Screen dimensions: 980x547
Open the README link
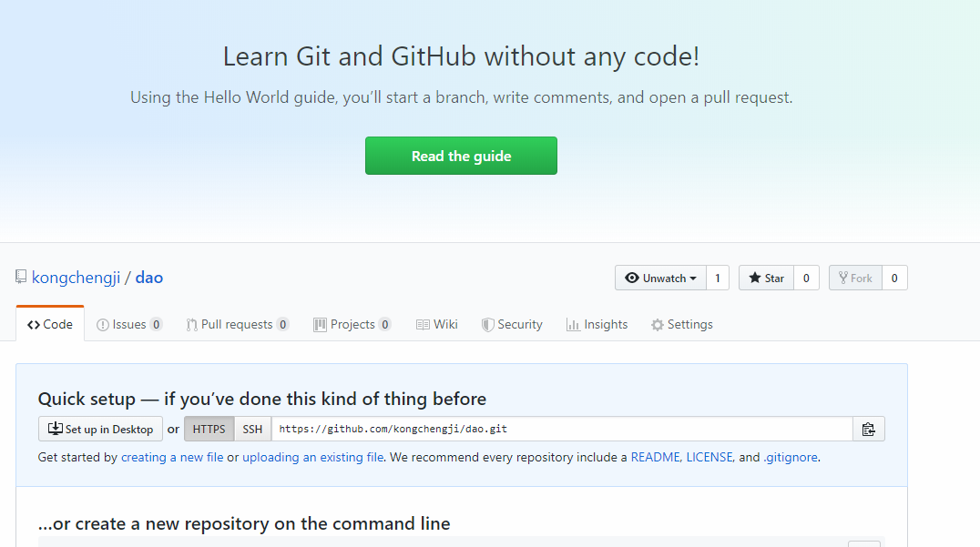pyautogui.click(x=655, y=457)
